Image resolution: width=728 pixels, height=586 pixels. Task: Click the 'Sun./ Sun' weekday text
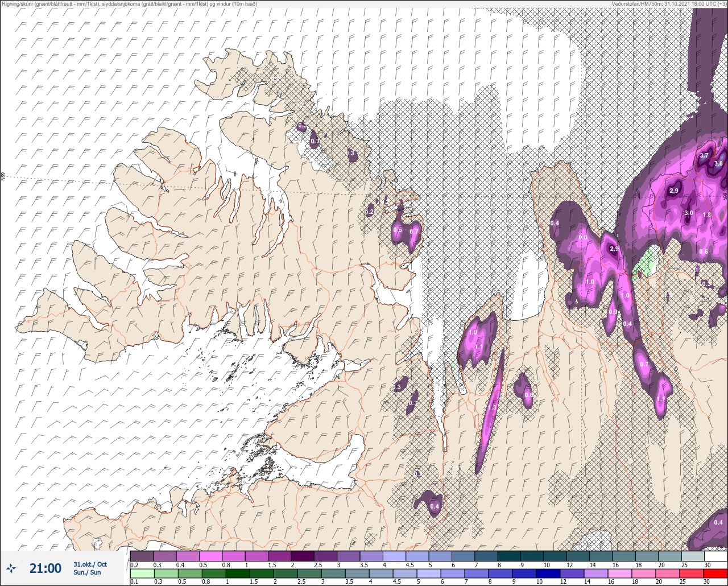(x=87, y=572)
